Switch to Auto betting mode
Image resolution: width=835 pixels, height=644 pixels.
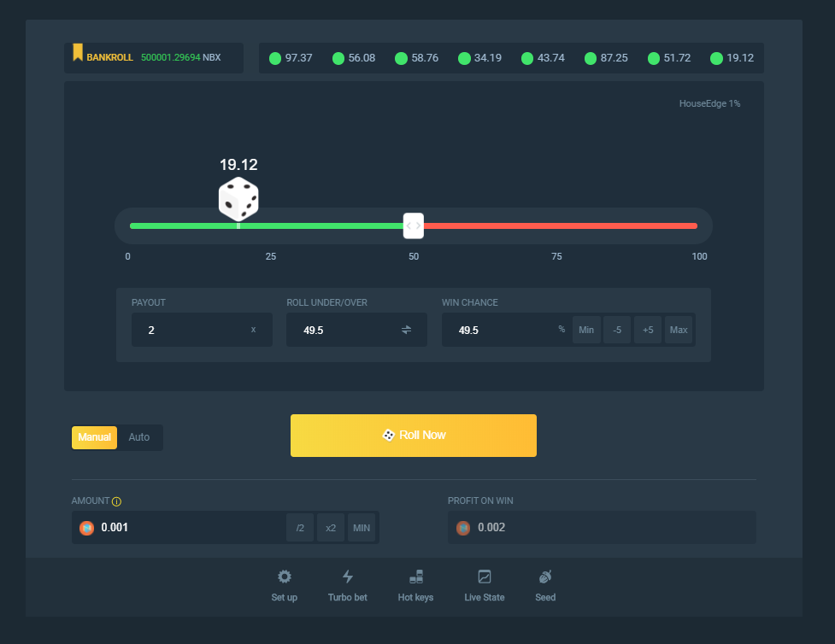pos(139,437)
